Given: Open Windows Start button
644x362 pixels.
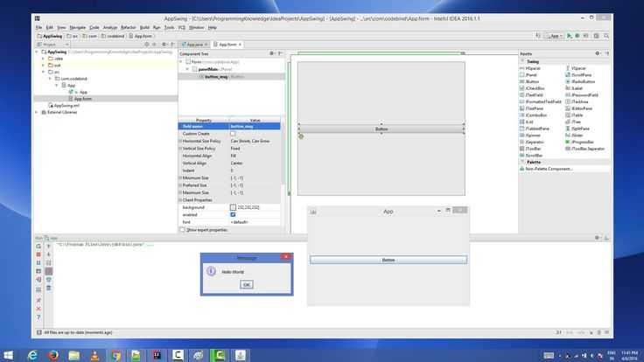Looking at the screenshot, I should pos(8,355).
